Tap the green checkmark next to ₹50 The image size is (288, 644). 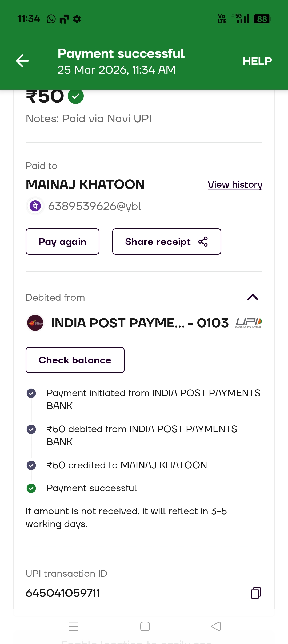point(76,96)
